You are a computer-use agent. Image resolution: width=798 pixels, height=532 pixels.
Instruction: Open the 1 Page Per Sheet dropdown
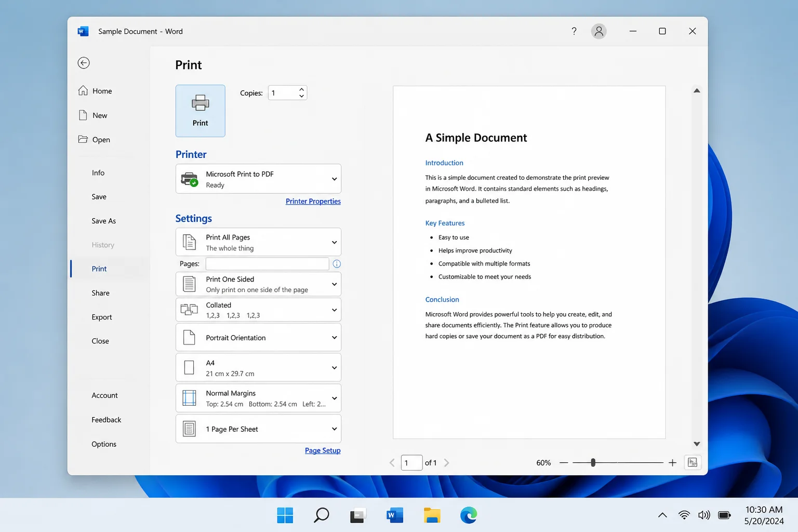[x=258, y=429]
